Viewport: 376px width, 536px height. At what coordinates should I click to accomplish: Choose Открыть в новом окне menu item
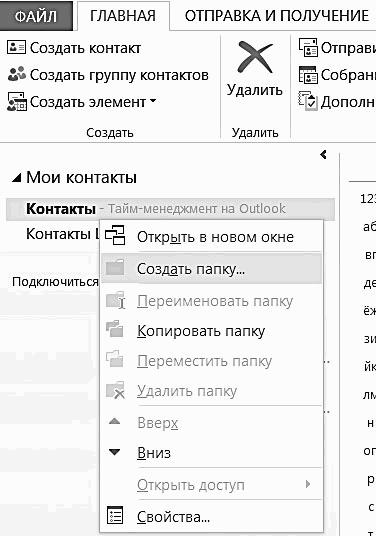pyautogui.click(x=212, y=237)
